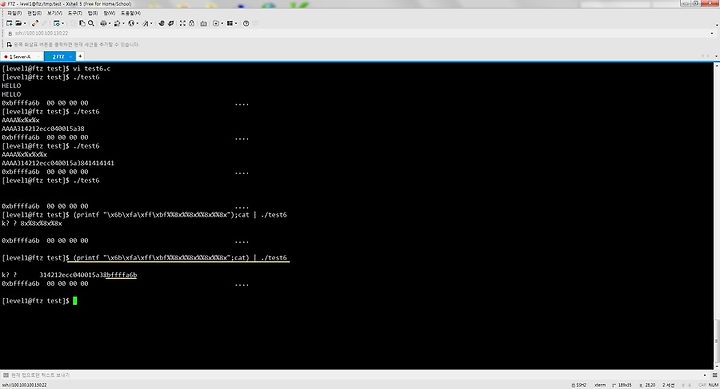
Task: Click the Font toolbar icon
Action: (x=146, y=23)
